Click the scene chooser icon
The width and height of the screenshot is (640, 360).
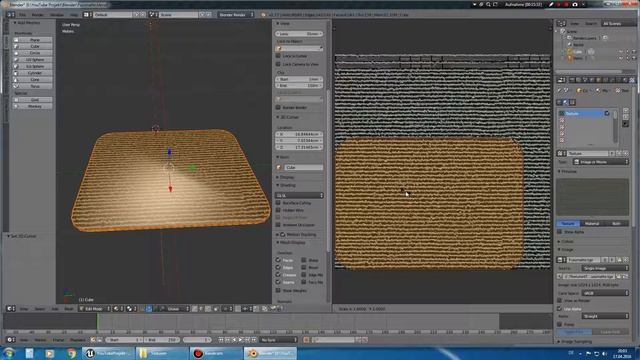click(152, 15)
